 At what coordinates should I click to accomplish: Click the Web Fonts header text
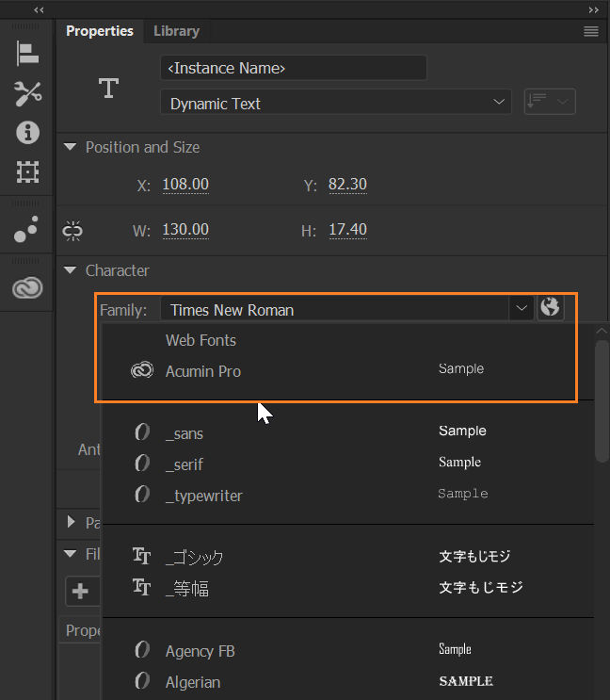tap(201, 340)
